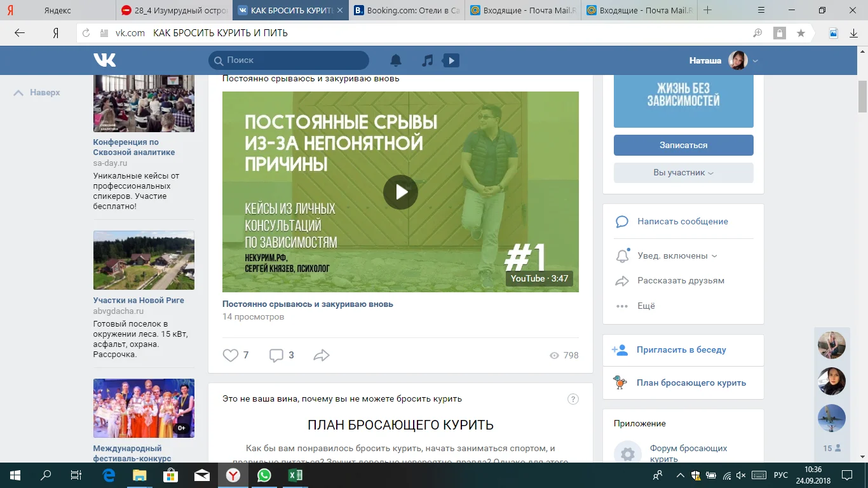
Task: Expand the Вы участник dropdown
Action: 684,173
